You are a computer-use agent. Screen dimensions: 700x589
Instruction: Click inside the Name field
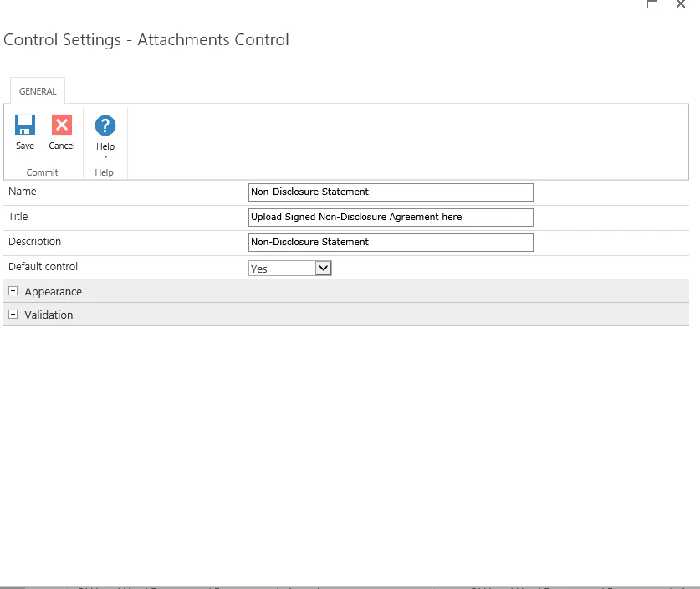point(391,192)
